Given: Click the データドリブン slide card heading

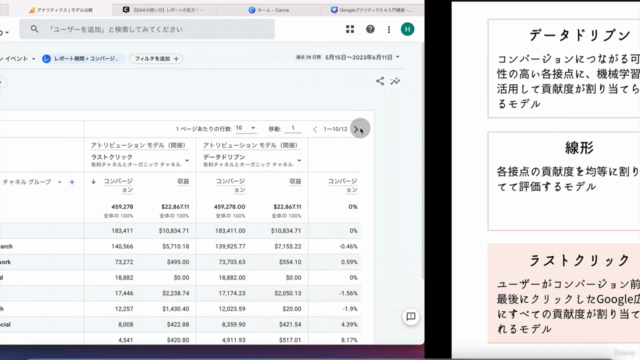Looking at the screenshot, I should point(579,35).
